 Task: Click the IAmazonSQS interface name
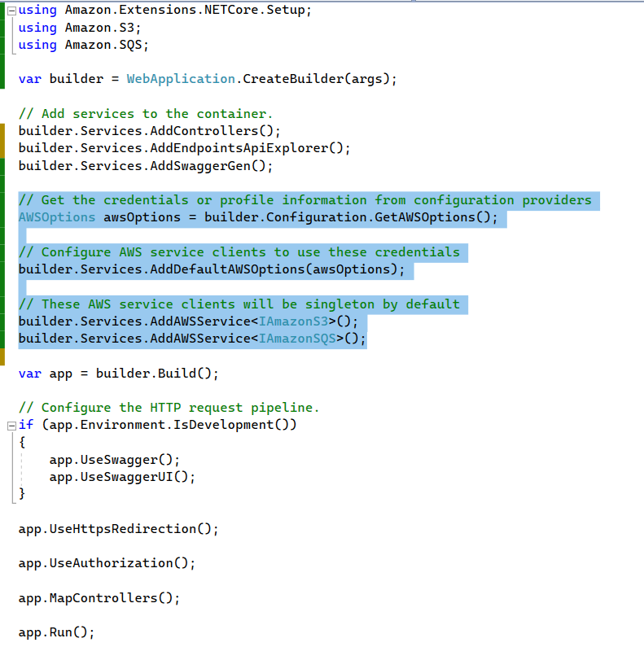(297, 339)
